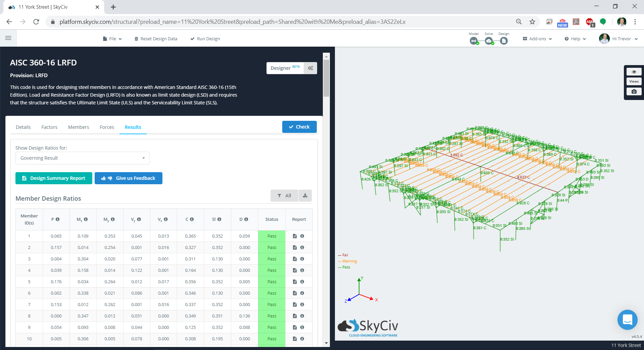Toggle visibility settings eye icon in viewer
Viewport: 644px width, 350px height.
pos(634,72)
